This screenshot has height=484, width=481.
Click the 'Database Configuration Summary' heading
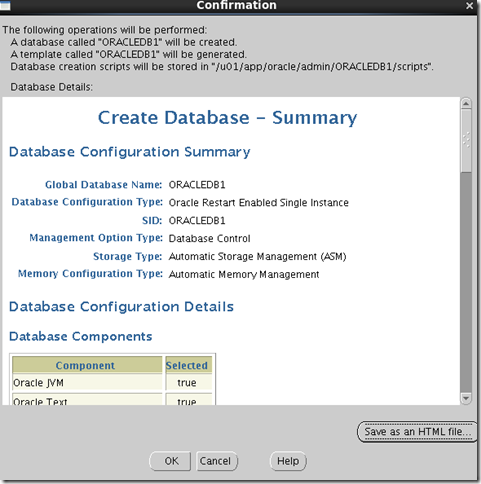tap(129, 152)
